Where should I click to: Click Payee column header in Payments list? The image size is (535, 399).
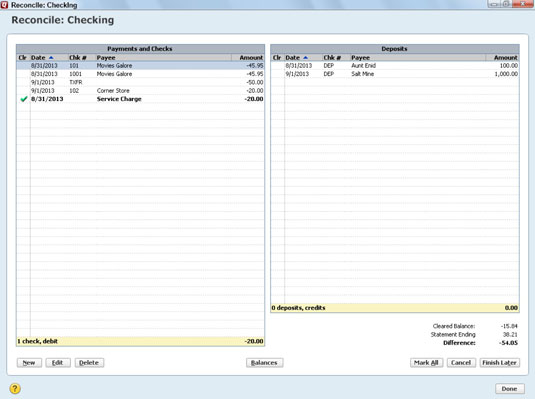(106, 58)
